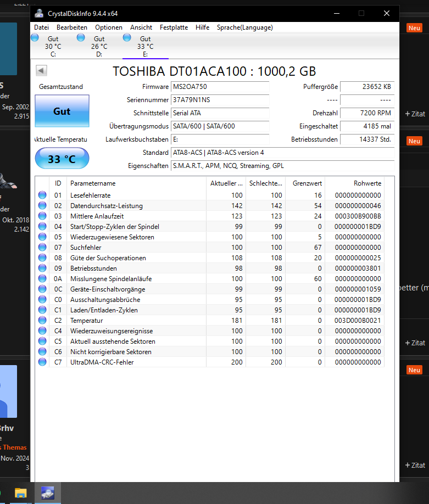This screenshot has height=504, width=429.
Task: Open the Festplatte menu
Action: tap(174, 27)
